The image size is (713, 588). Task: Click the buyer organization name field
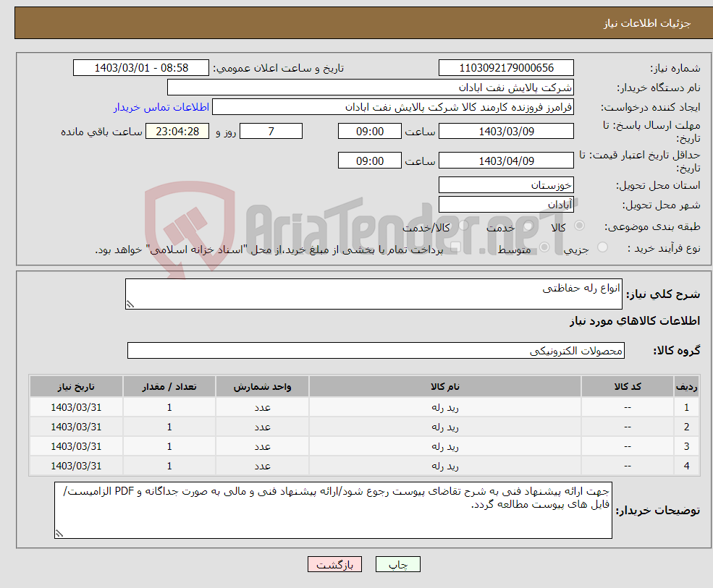370,88
